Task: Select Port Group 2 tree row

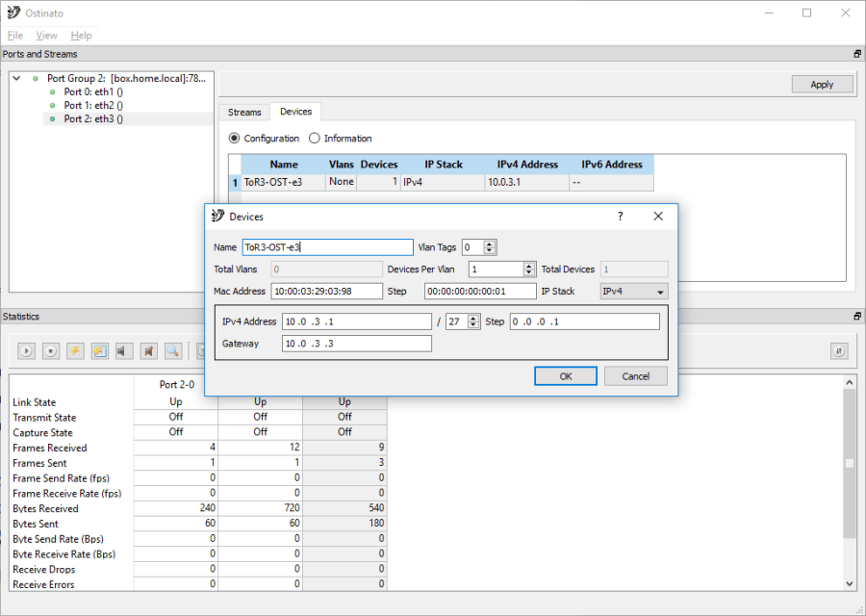Action: [126, 79]
